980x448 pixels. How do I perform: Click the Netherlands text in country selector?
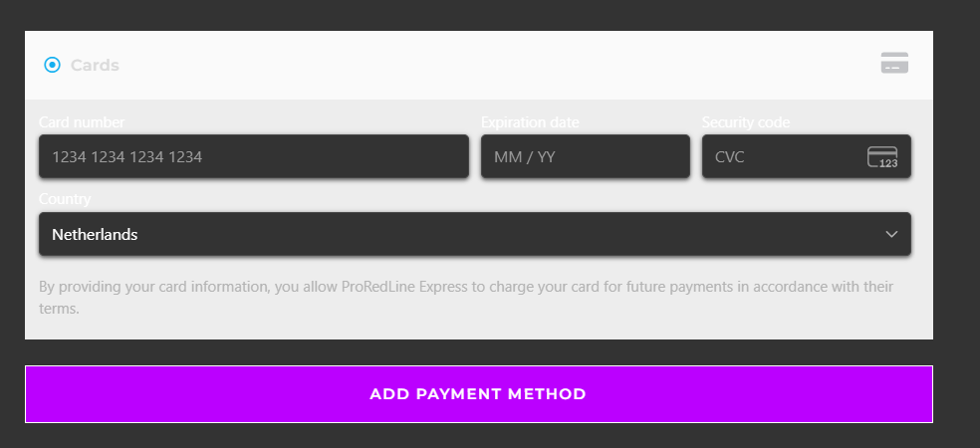coord(95,235)
